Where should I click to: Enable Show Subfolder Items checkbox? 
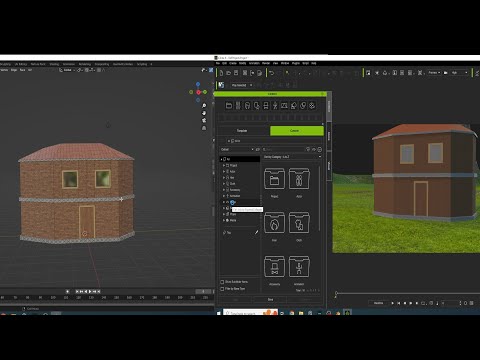(x=222, y=282)
